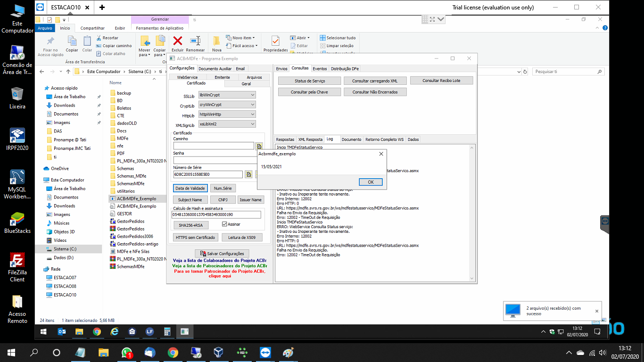The image size is (644, 362).
Task: Open the VirtualBox icon in host taskbar
Action: click(x=219, y=353)
